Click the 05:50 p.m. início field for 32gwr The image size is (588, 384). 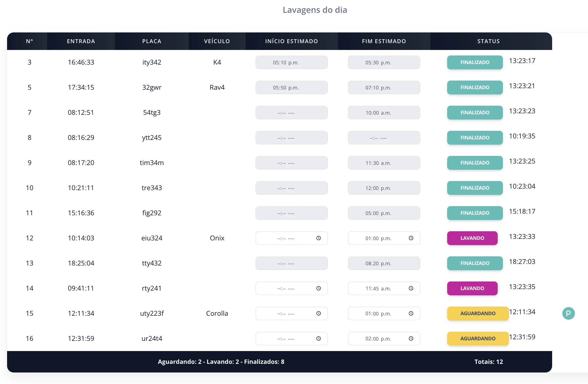click(291, 87)
